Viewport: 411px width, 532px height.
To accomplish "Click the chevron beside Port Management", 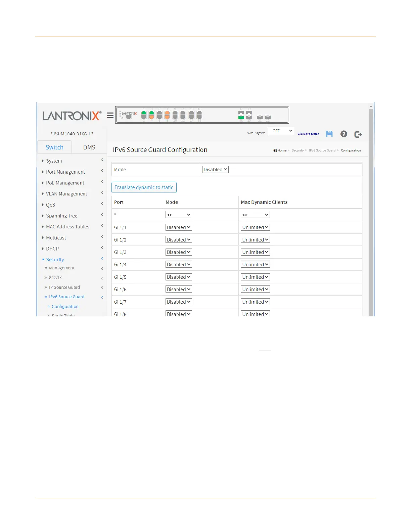I will point(102,171).
